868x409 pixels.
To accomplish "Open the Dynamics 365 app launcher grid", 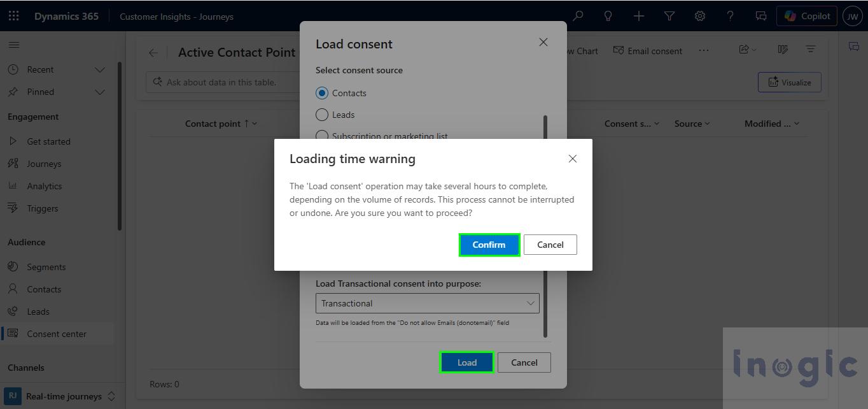I will pyautogui.click(x=14, y=16).
